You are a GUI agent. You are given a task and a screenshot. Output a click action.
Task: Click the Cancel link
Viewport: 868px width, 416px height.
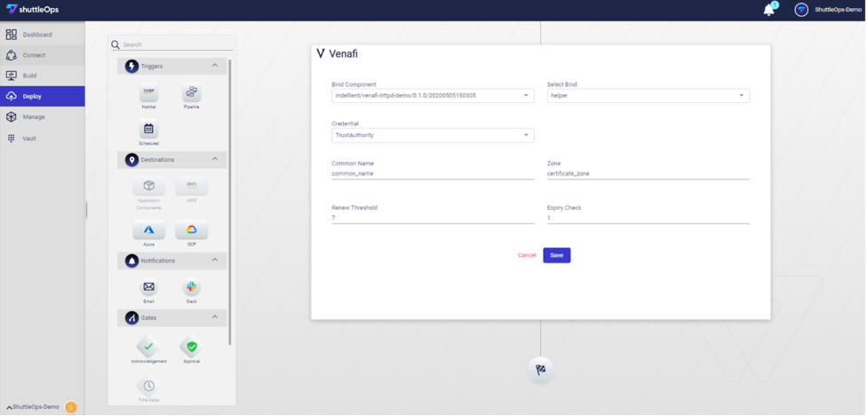tap(527, 255)
